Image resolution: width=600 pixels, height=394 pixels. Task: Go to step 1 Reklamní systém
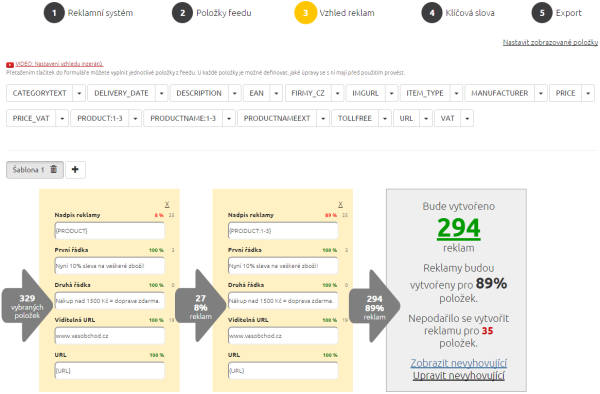point(88,13)
